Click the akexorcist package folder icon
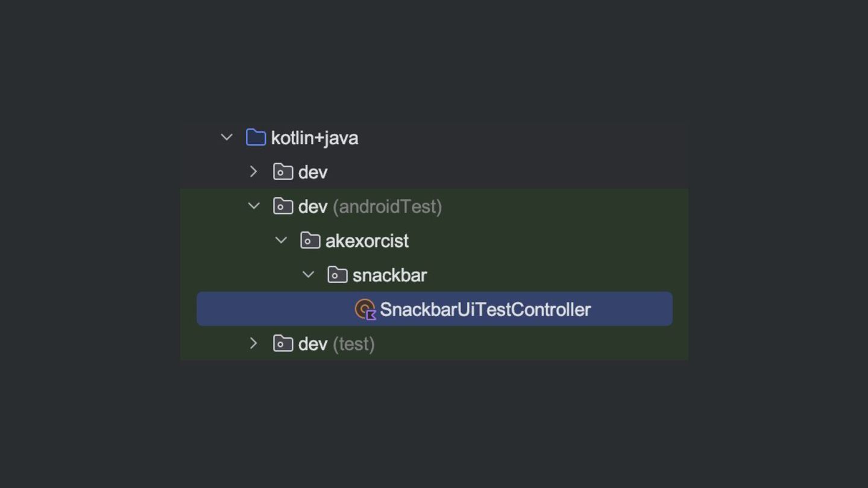 point(310,240)
